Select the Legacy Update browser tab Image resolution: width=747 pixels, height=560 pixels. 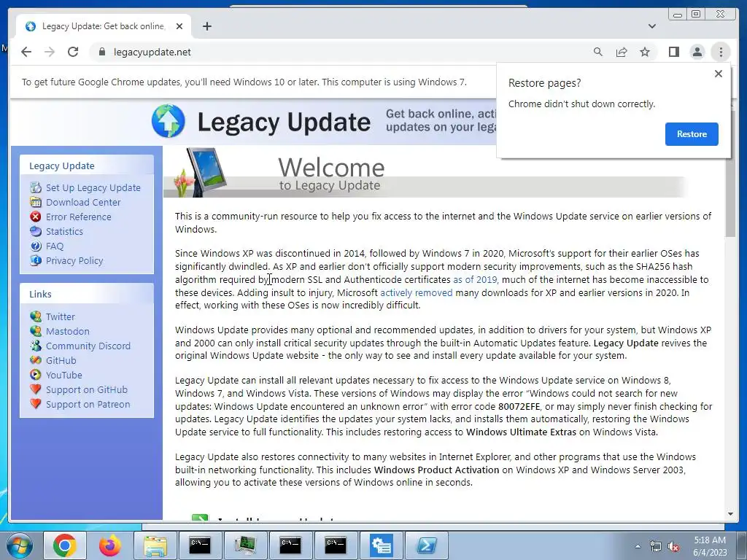[104, 26]
